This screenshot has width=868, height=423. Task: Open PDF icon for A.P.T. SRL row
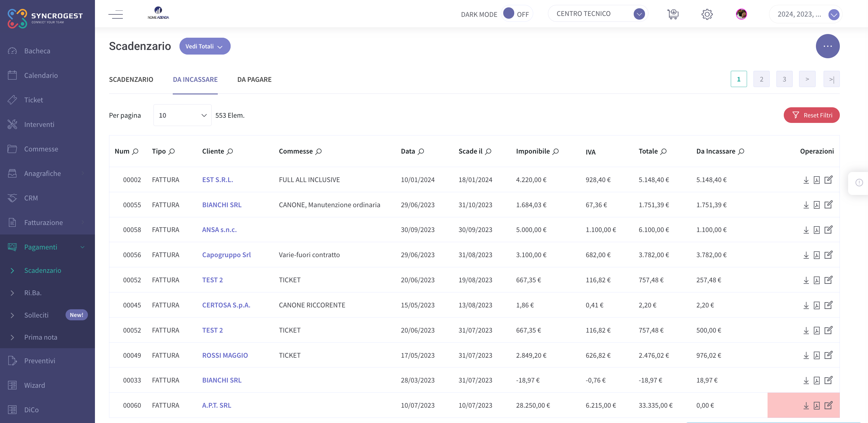(817, 406)
